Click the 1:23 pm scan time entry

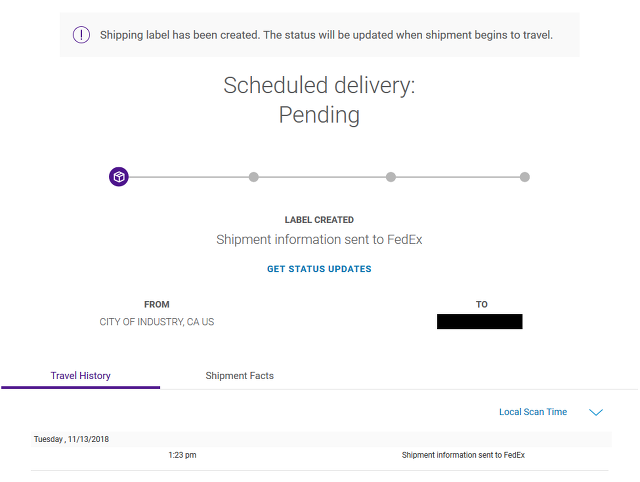(182, 455)
